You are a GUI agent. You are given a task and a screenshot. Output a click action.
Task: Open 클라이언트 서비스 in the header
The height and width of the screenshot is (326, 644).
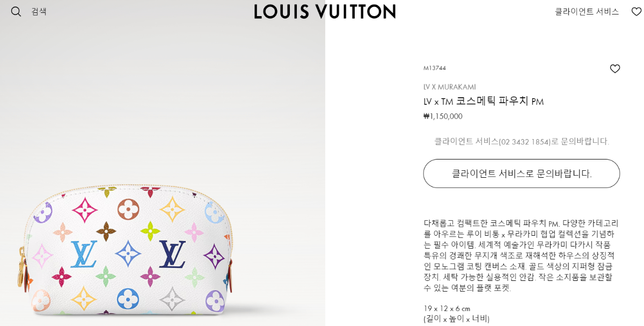click(587, 11)
